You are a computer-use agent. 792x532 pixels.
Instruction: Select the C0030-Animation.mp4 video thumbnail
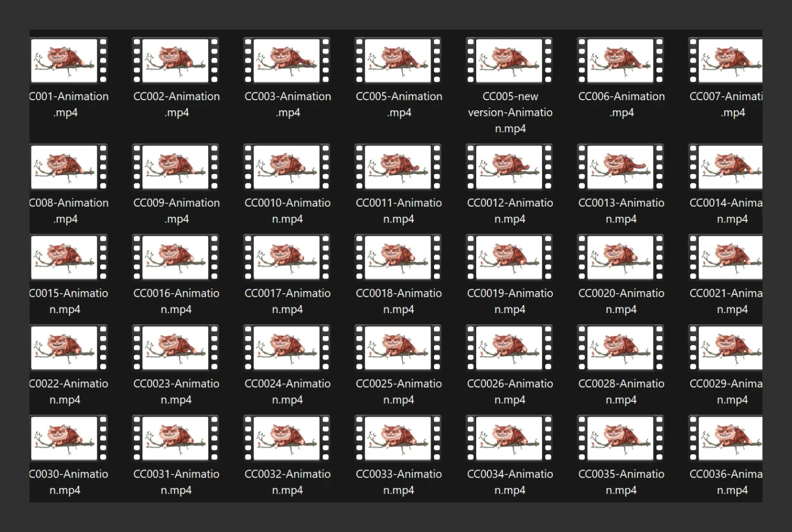[x=69, y=439]
